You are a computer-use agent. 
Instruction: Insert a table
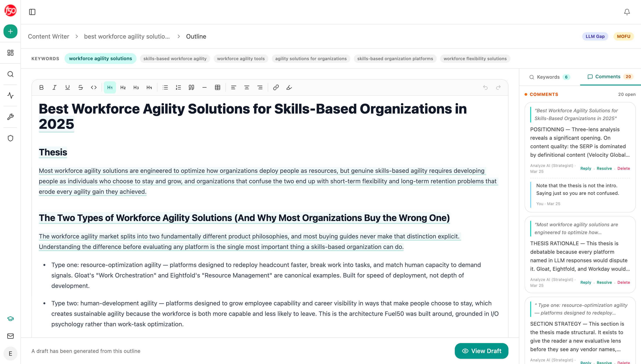[218, 87]
